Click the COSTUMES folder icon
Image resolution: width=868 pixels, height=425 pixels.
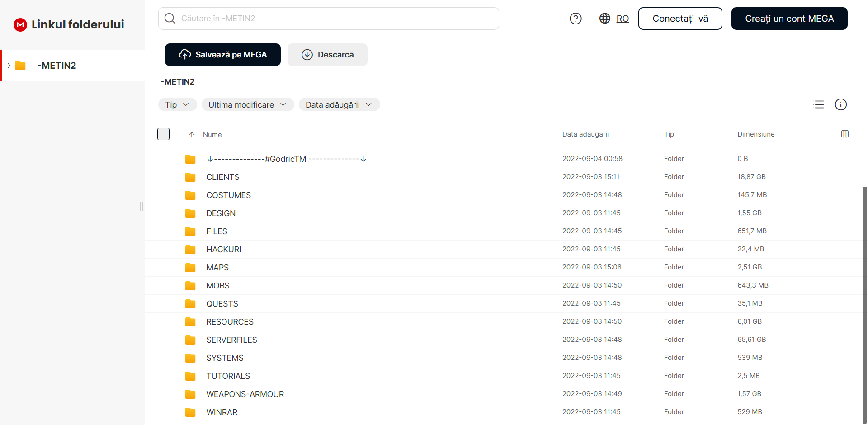click(x=190, y=195)
